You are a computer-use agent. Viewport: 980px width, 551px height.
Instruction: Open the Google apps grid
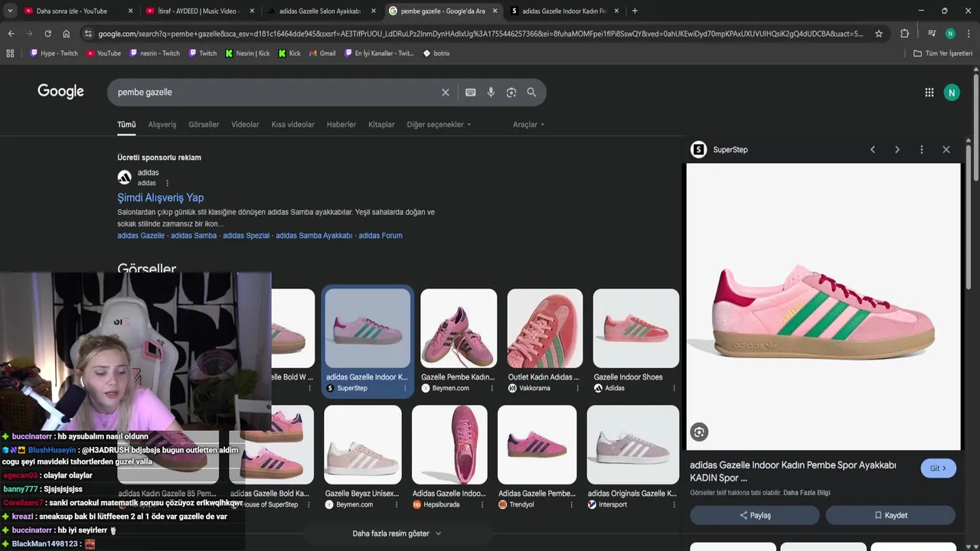point(929,93)
